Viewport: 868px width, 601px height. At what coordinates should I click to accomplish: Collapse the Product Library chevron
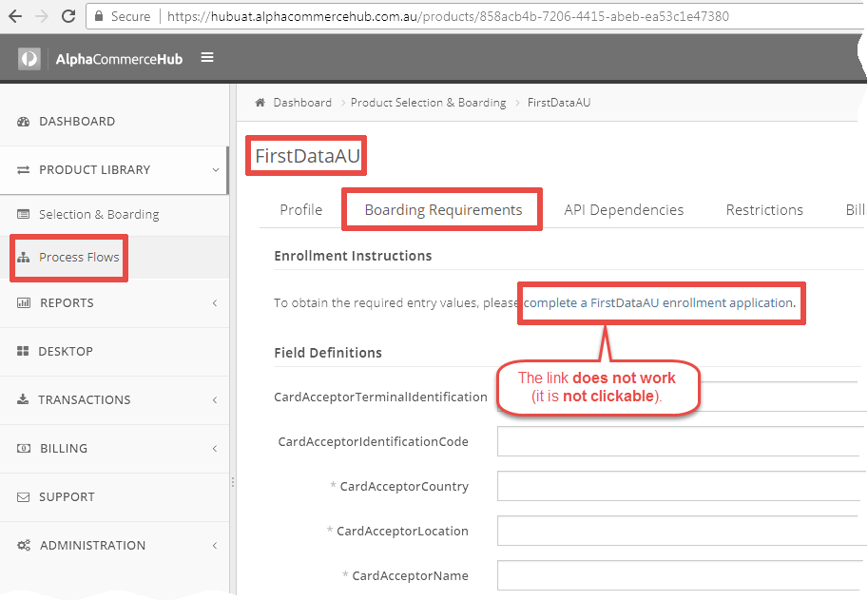pos(216,170)
